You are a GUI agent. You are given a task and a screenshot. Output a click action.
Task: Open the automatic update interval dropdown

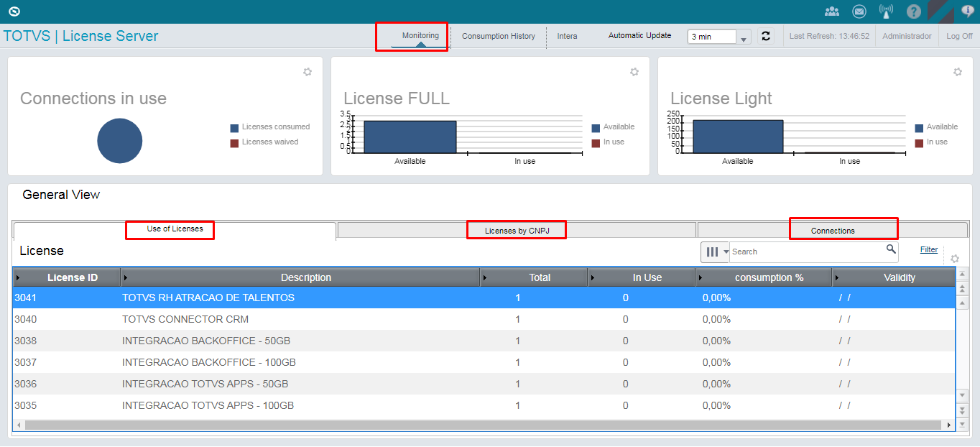click(719, 37)
